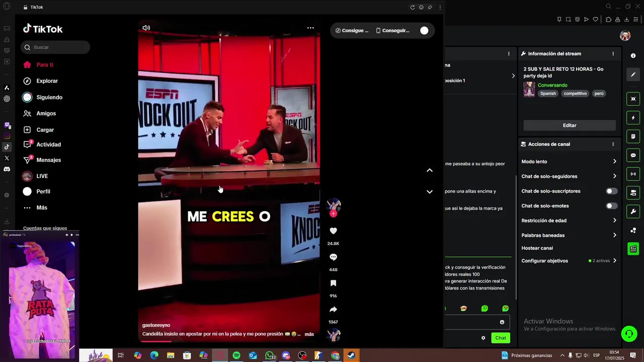This screenshot has width=644, height=362.
Task: Toggle the Chat de solo-emotes switch
Action: [611, 206]
